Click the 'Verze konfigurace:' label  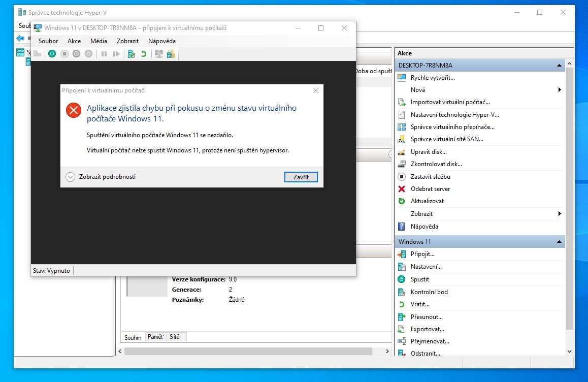199,279
